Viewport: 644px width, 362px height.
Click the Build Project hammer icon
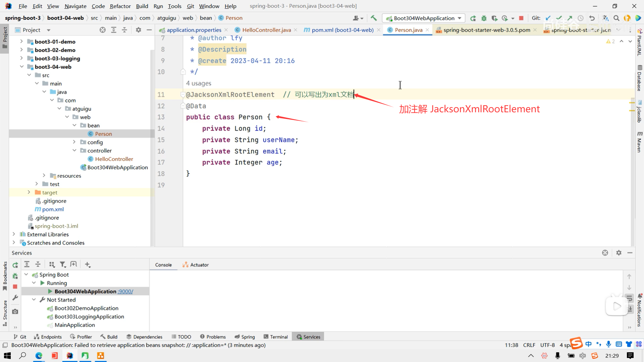pyautogui.click(x=374, y=18)
